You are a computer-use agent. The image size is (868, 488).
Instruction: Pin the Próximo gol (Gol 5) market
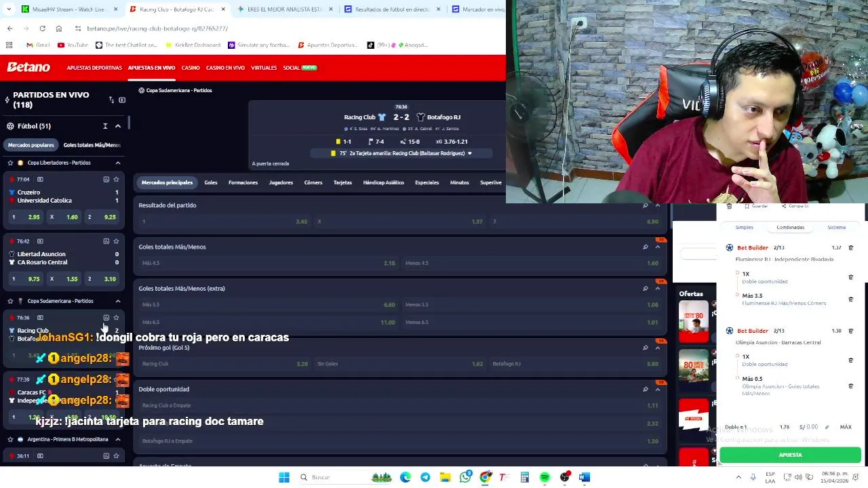[646, 348]
